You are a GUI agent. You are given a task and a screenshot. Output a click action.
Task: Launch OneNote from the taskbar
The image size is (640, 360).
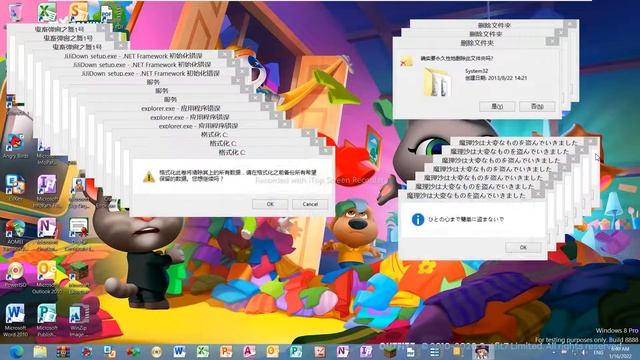point(342,351)
